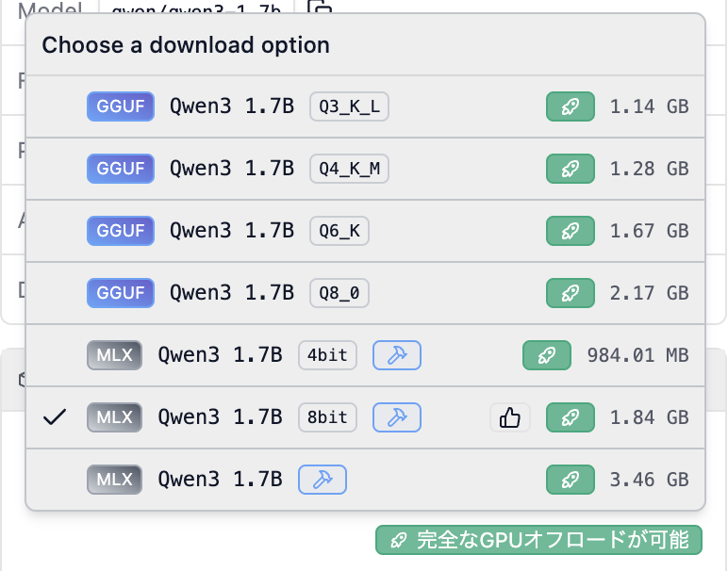The width and height of the screenshot is (728, 571).
Task: Click hammer icon on MLX 4bit row
Action: point(397,355)
